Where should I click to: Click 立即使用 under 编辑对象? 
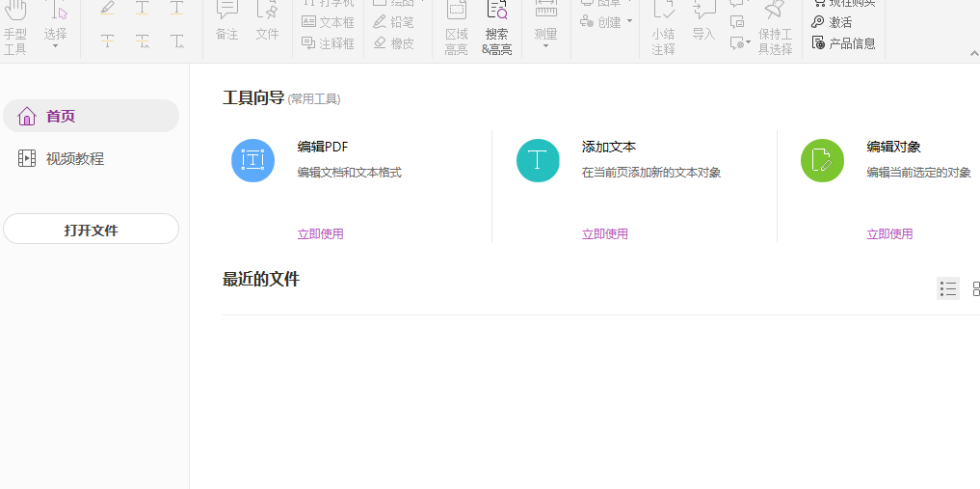pos(890,233)
